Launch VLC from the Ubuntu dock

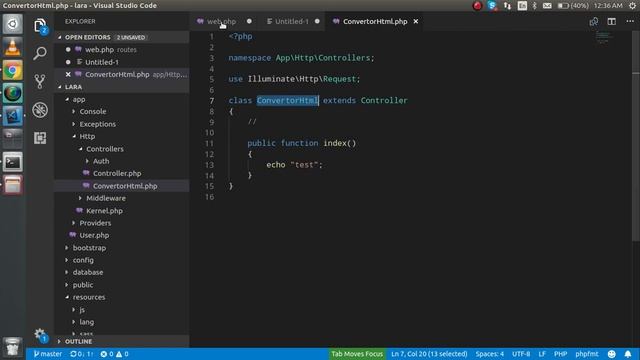point(13,47)
